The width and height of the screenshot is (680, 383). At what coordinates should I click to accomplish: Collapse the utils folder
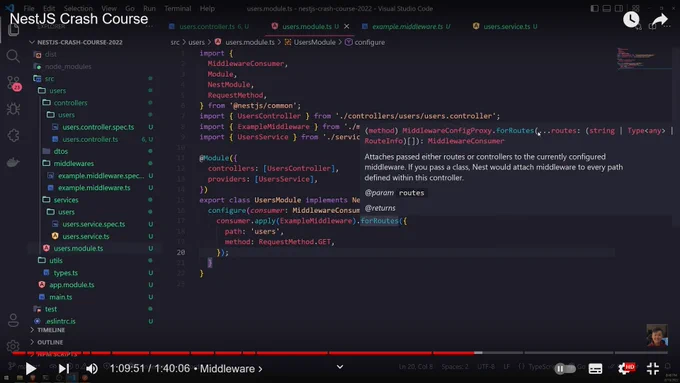pos(56,261)
